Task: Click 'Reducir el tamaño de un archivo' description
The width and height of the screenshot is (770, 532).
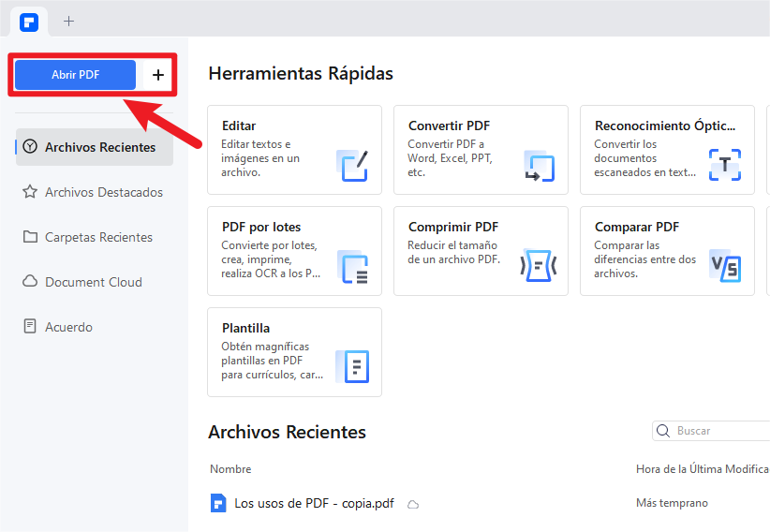Action: click(x=453, y=252)
